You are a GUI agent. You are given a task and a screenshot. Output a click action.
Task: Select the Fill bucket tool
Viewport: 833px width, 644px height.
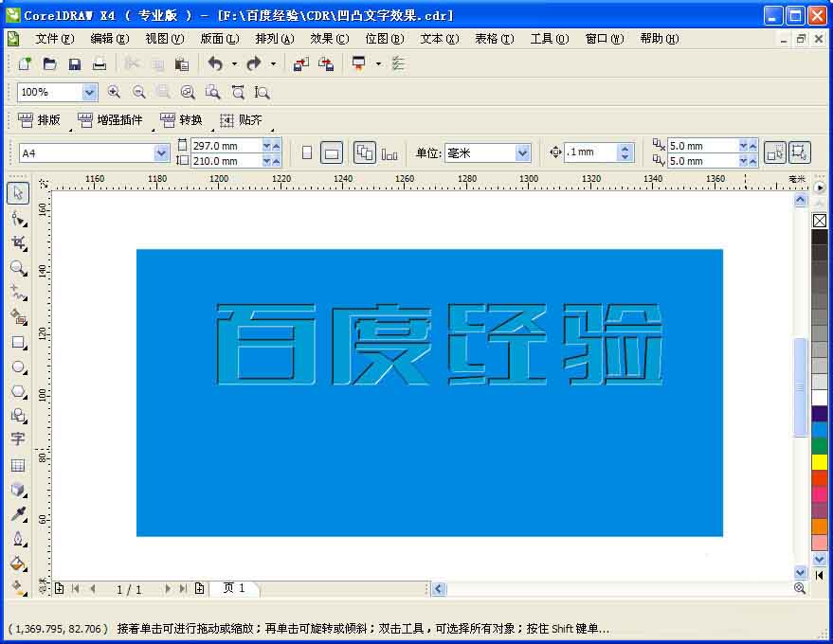pyautogui.click(x=19, y=563)
